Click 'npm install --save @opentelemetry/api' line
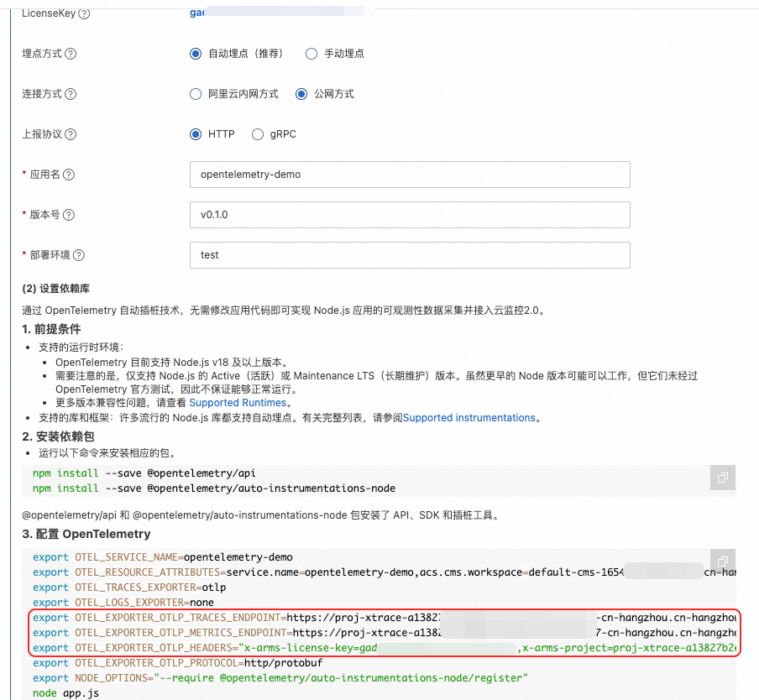The image size is (759, 700). [x=144, y=473]
